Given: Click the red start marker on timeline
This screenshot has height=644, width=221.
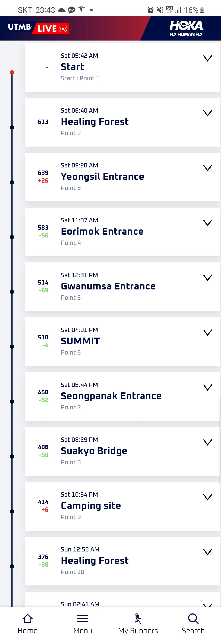Looking at the screenshot, I should [12, 72].
